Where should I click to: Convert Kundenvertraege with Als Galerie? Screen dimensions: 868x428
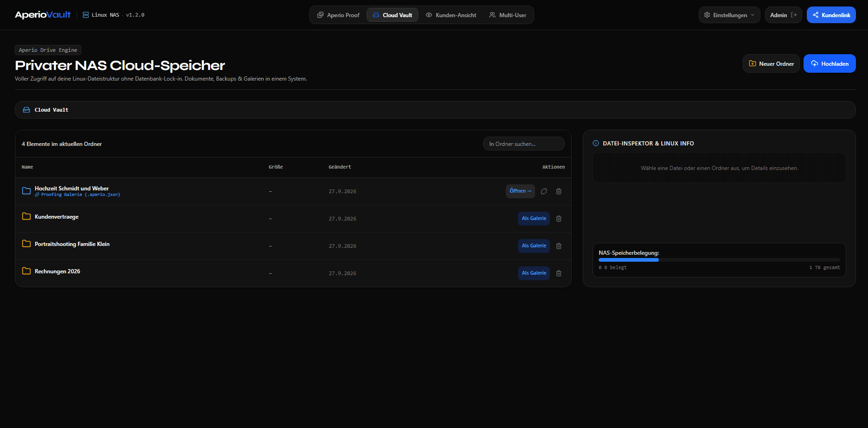point(534,218)
